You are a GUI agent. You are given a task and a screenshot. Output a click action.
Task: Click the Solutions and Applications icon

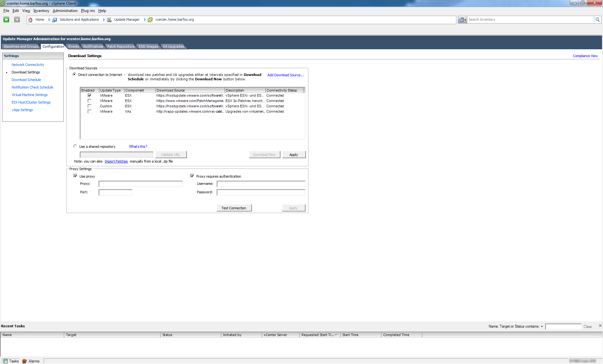[x=55, y=20]
